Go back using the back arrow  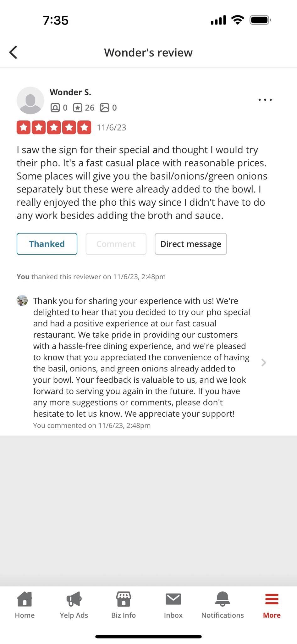[13, 52]
